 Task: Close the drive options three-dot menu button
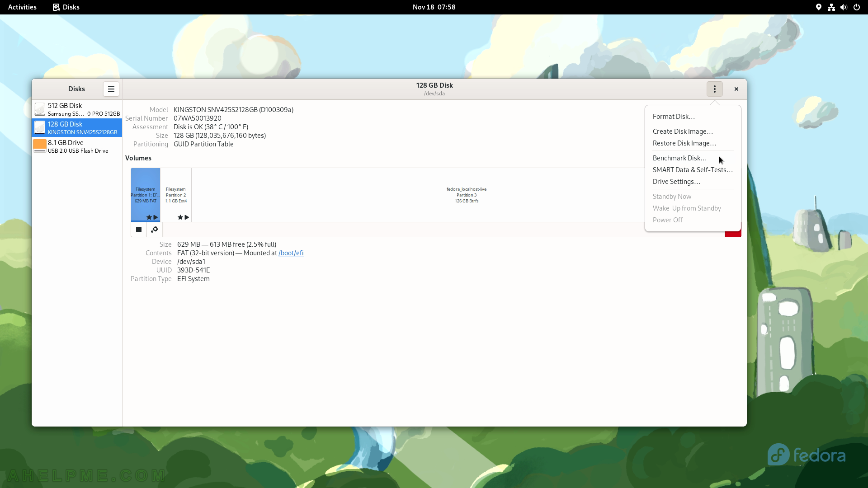(x=715, y=89)
